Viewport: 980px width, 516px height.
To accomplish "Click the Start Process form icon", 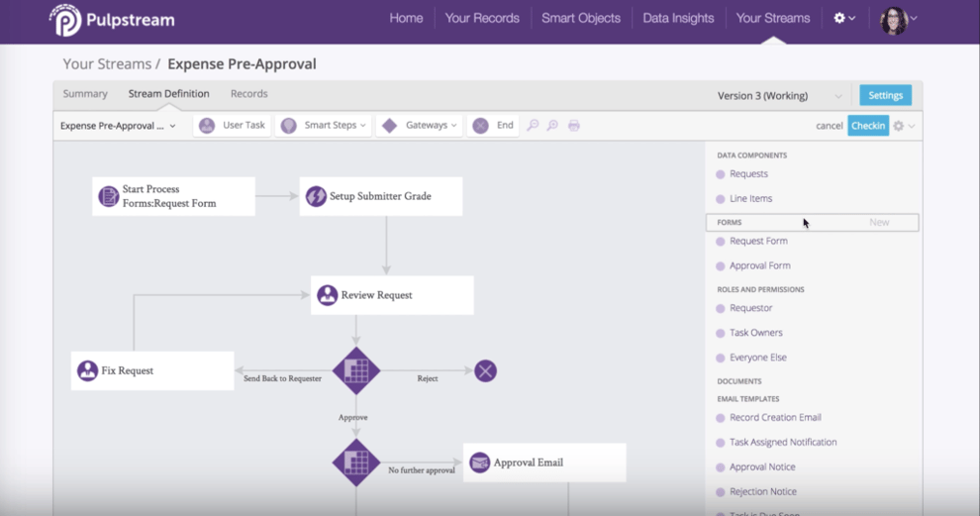I will point(109,196).
